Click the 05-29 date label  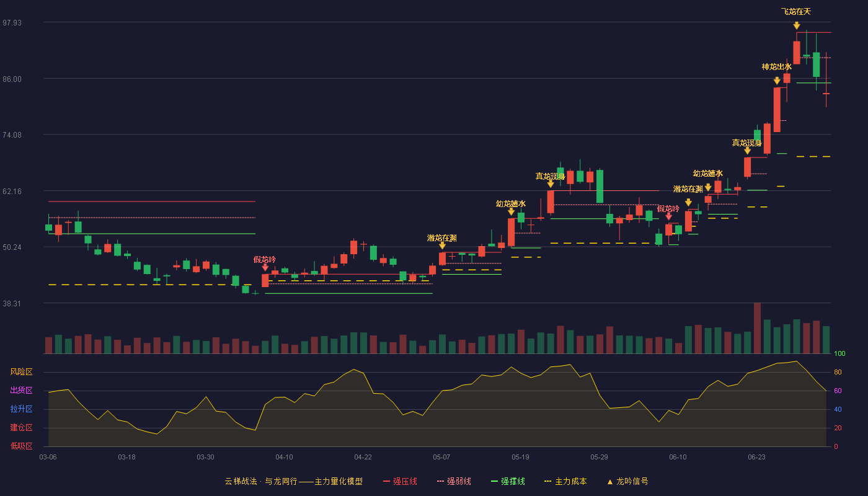pyautogui.click(x=599, y=457)
